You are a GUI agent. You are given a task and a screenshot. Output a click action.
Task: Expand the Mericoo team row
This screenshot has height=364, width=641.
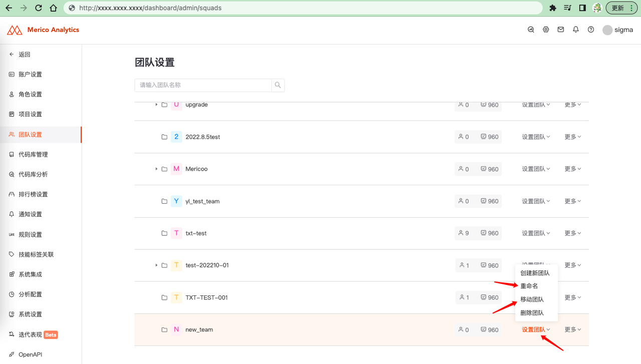[x=156, y=169]
